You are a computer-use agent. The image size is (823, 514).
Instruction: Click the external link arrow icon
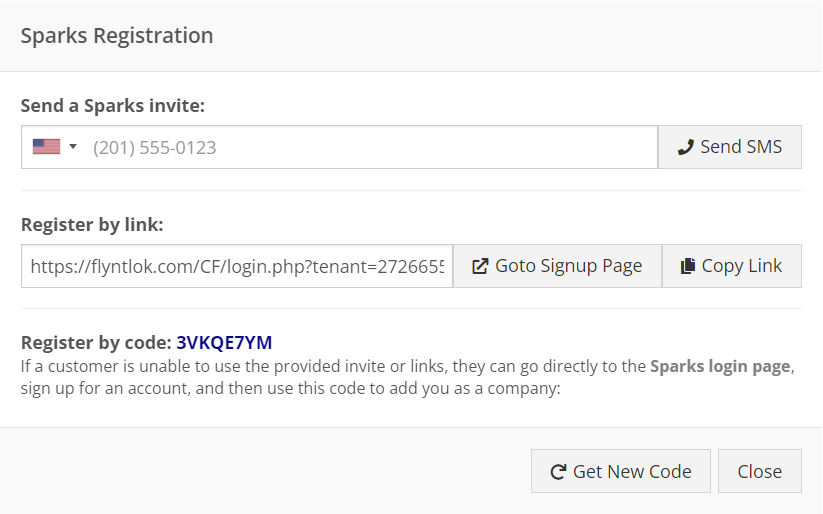[x=480, y=266]
